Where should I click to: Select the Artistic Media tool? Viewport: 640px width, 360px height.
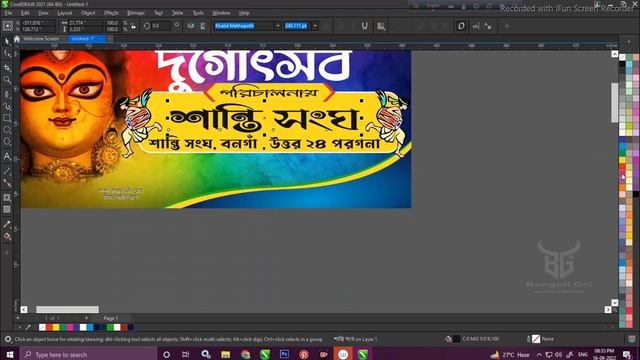pos(7,107)
